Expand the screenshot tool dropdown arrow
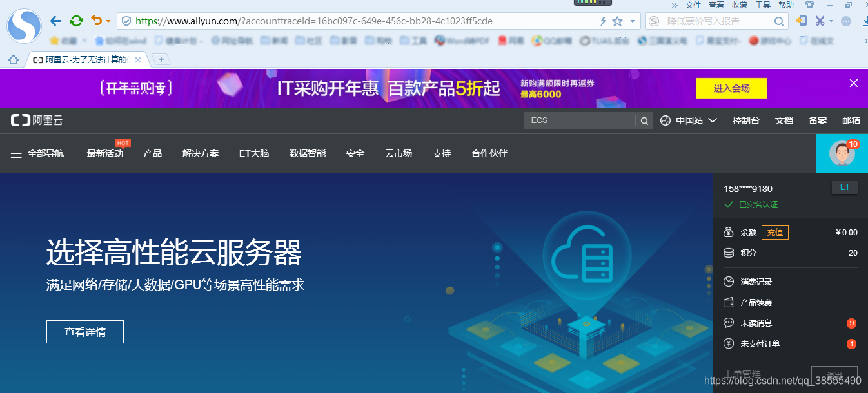The width and height of the screenshot is (868, 393). [x=831, y=21]
